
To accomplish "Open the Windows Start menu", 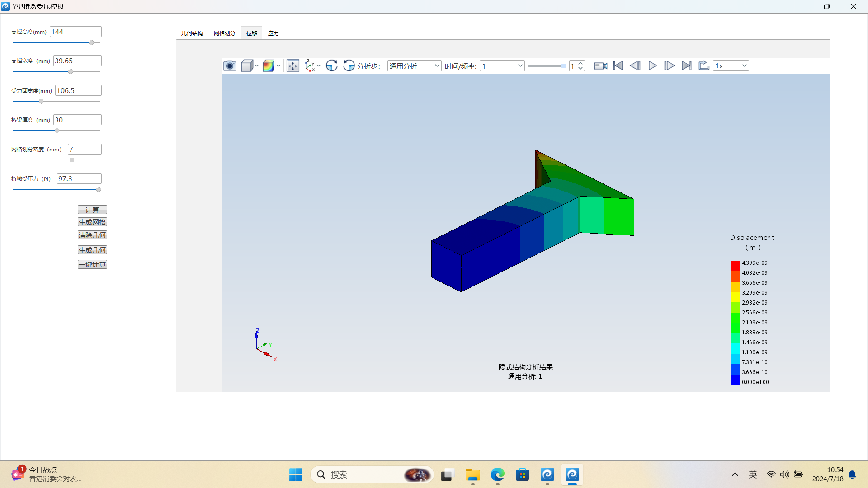I will pos(296,475).
